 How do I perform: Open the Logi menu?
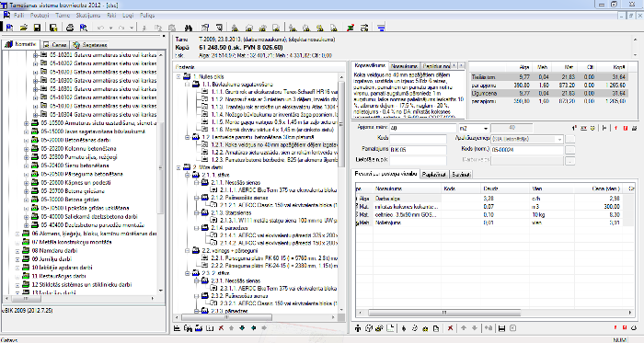128,16
